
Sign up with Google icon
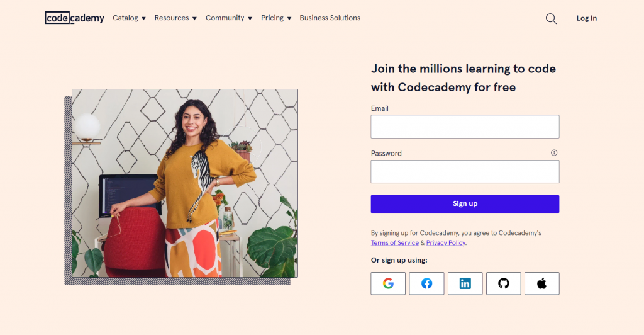pos(388,283)
